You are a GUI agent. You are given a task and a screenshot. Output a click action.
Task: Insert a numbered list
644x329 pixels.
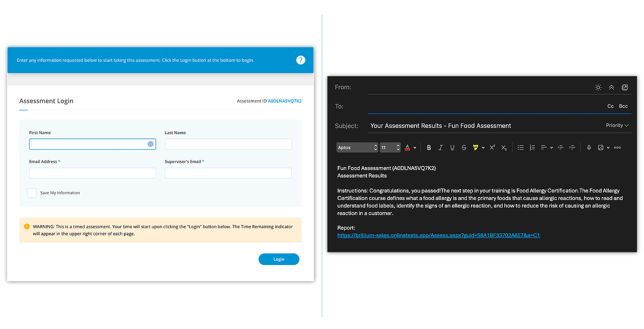532,148
